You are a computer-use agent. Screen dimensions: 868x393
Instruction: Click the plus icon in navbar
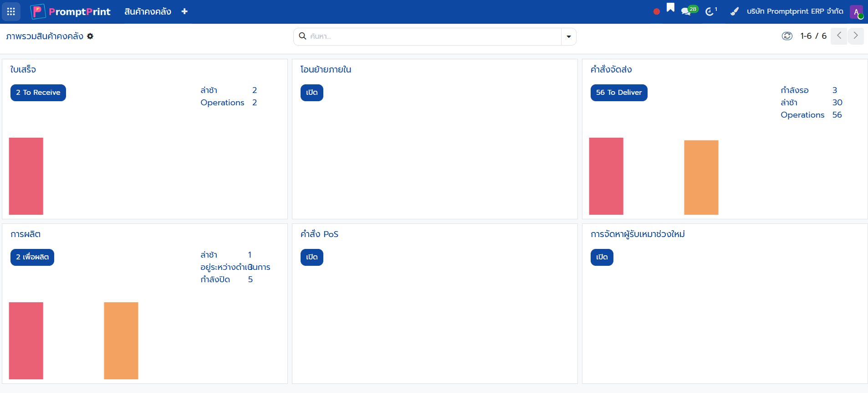pos(184,11)
